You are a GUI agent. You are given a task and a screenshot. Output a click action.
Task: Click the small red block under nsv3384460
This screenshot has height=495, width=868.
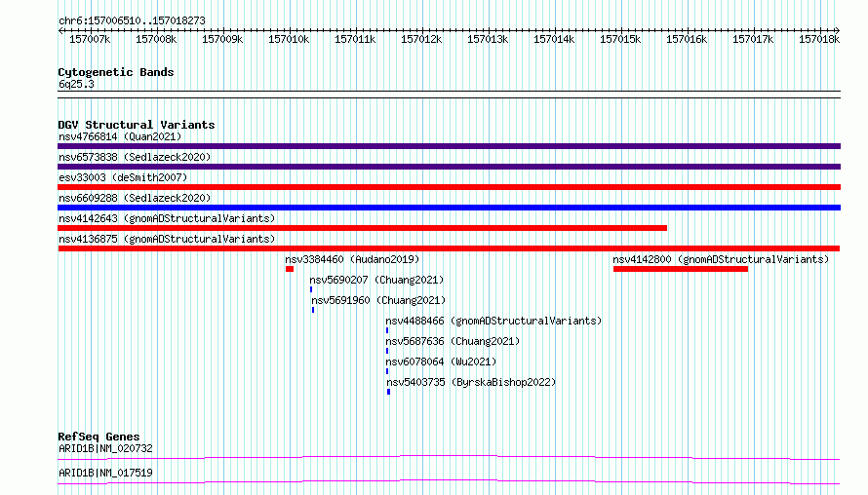(x=290, y=269)
